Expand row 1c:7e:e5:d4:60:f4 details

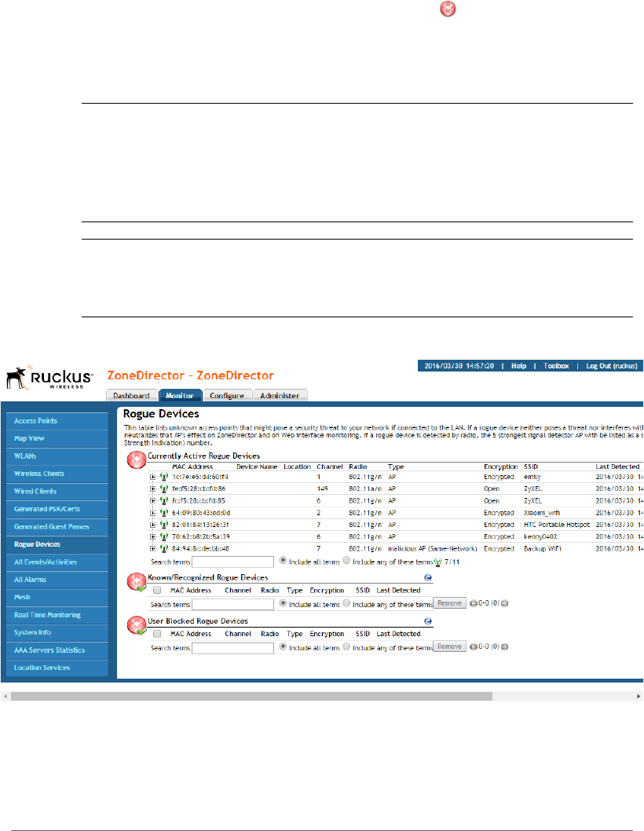coord(152,477)
